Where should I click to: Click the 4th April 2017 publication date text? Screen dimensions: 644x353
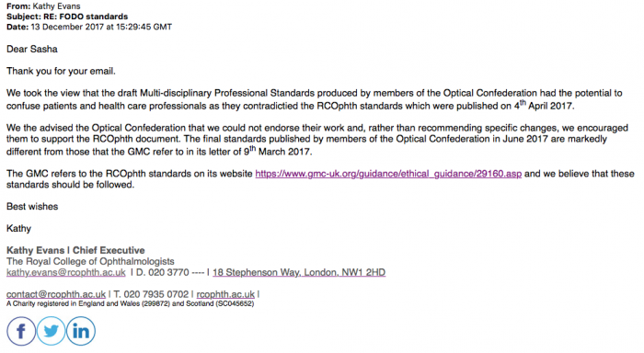click(544, 105)
